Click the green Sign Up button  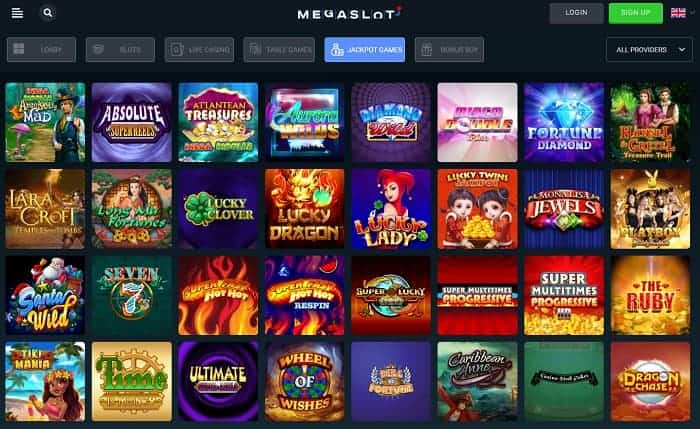[x=636, y=13]
